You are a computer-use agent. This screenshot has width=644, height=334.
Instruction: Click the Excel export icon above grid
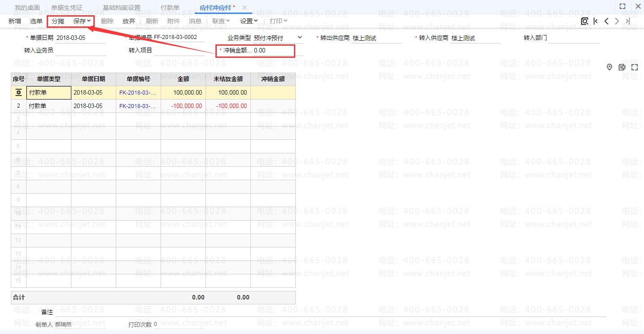click(x=622, y=67)
